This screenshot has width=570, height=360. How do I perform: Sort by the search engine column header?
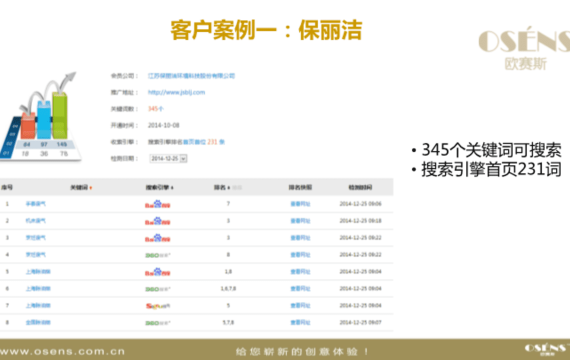click(x=160, y=187)
